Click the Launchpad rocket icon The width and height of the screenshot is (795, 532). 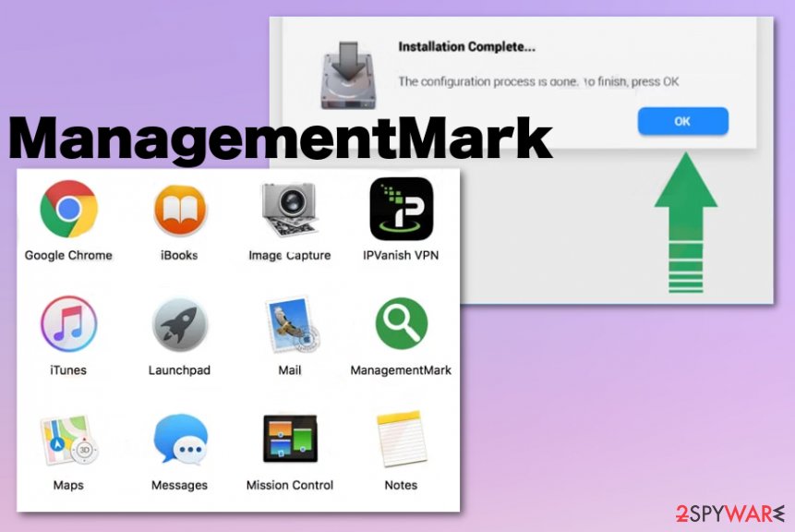(180, 325)
